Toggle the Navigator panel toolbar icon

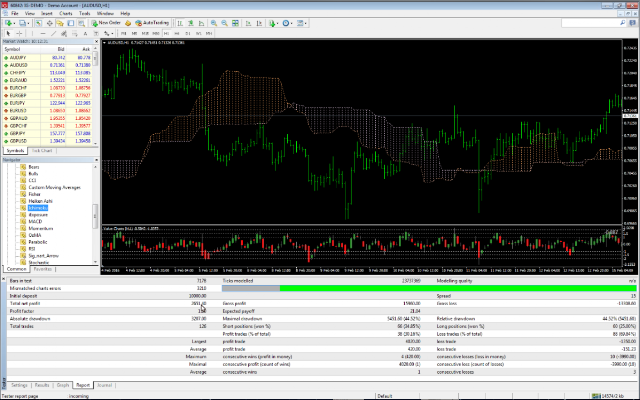(x=60, y=23)
